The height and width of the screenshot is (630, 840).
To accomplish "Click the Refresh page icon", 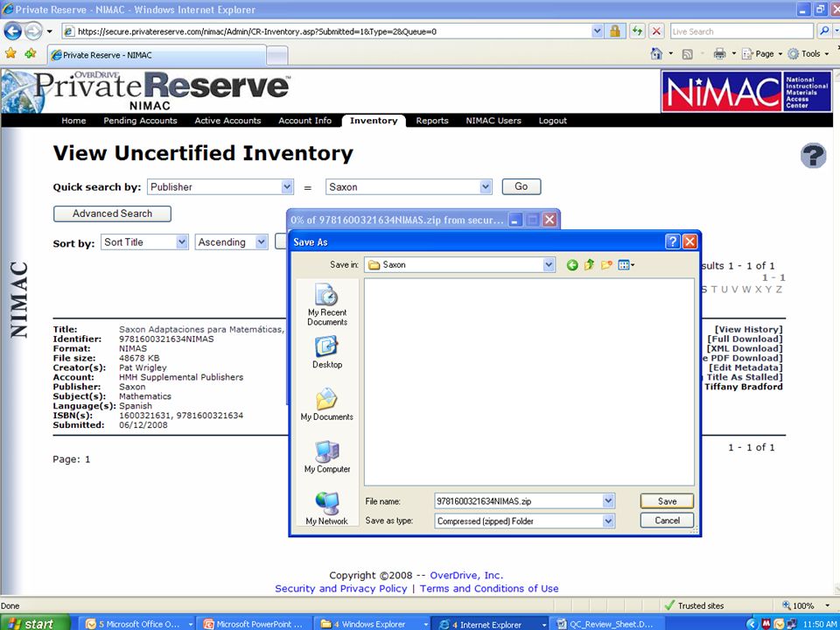I will tap(637, 31).
